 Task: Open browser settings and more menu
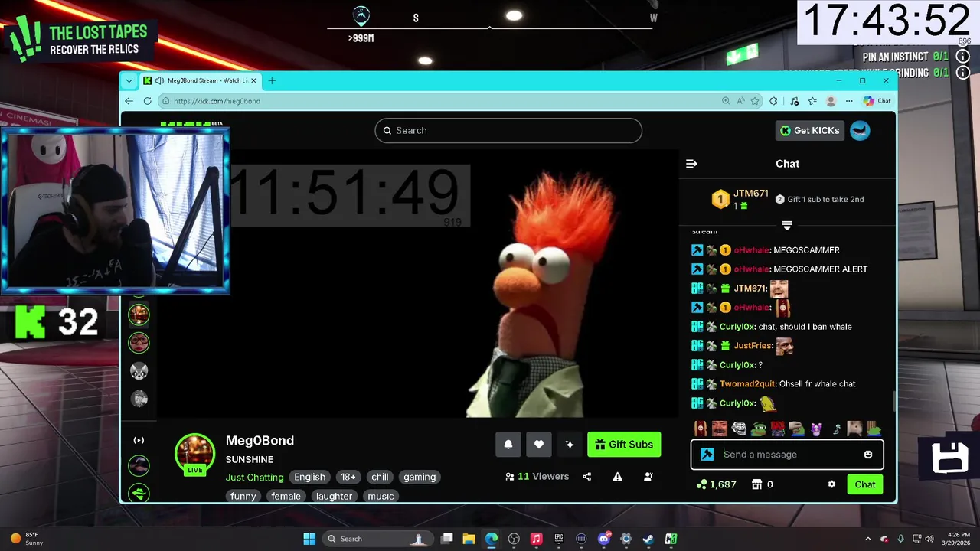849,101
